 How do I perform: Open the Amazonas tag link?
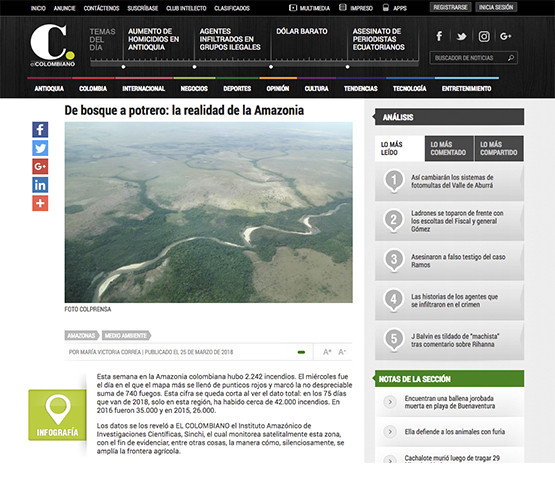tap(81, 335)
